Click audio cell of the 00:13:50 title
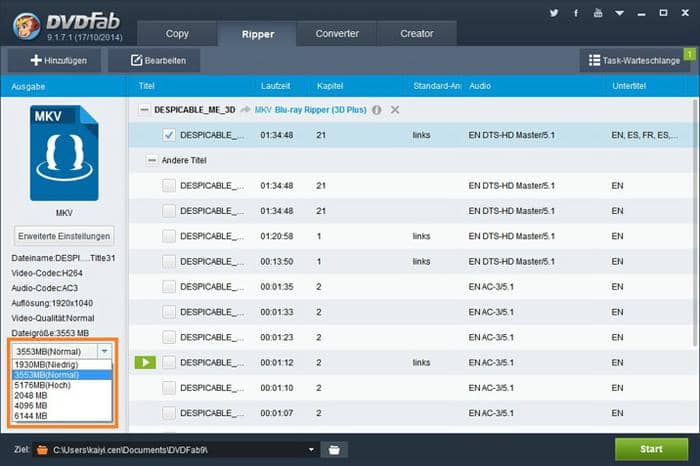Screen dimensions: 700x466 coord(512,261)
